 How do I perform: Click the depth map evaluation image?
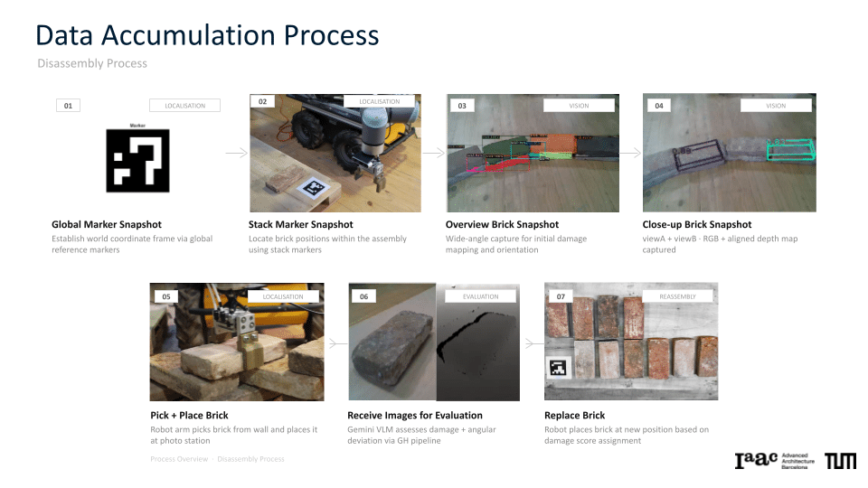pos(478,342)
